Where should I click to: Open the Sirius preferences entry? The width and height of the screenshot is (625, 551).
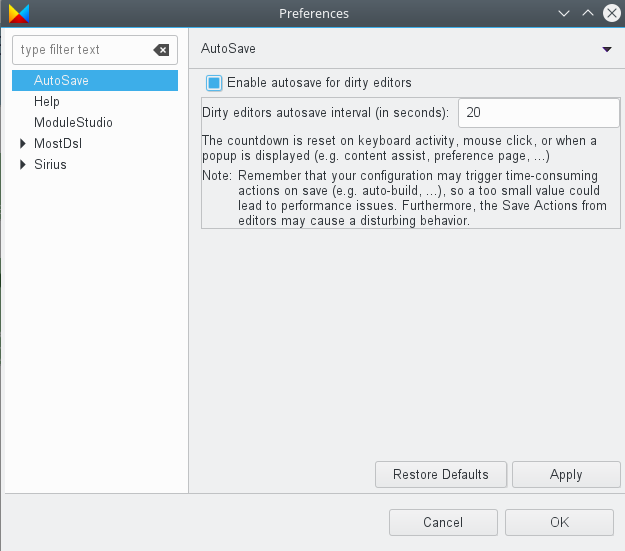(x=50, y=164)
